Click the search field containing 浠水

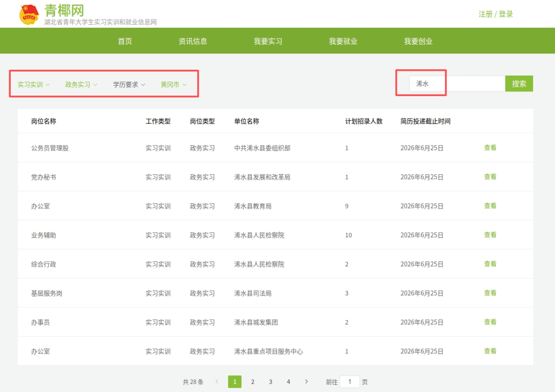(457, 84)
